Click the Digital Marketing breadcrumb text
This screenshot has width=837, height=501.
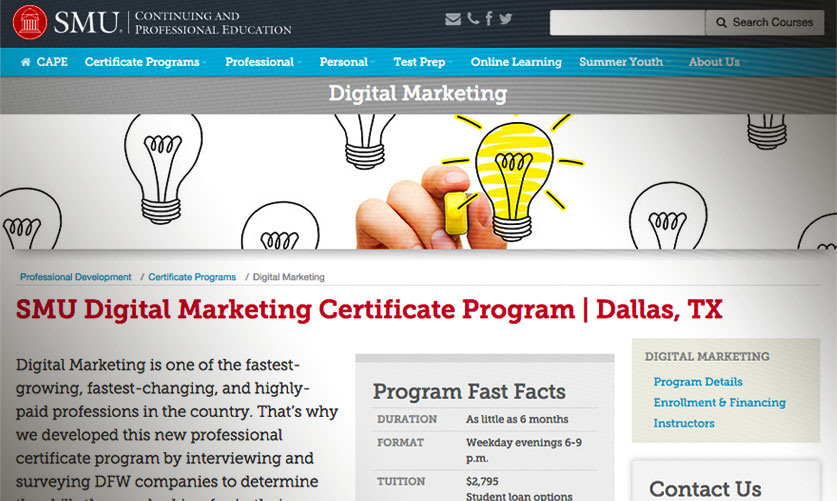[288, 277]
